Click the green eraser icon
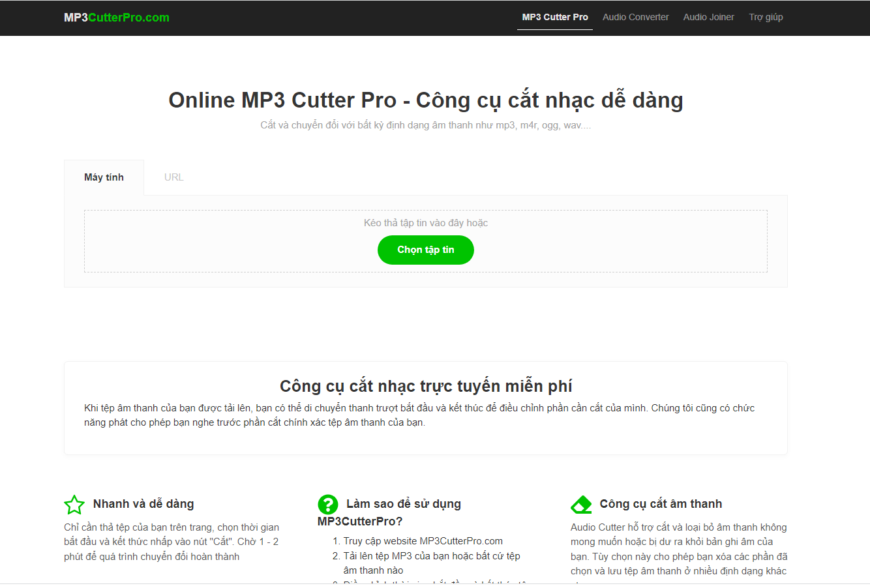The height and width of the screenshot is (588, 870). [581, 505]
